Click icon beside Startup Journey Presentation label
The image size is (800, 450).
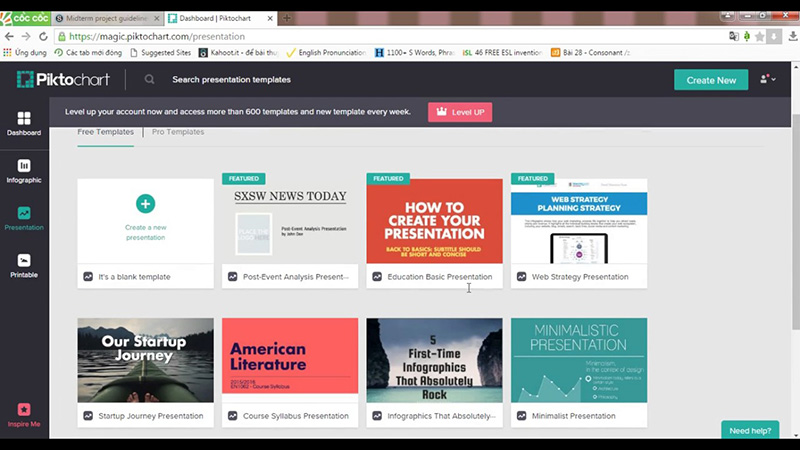point(88,416)
